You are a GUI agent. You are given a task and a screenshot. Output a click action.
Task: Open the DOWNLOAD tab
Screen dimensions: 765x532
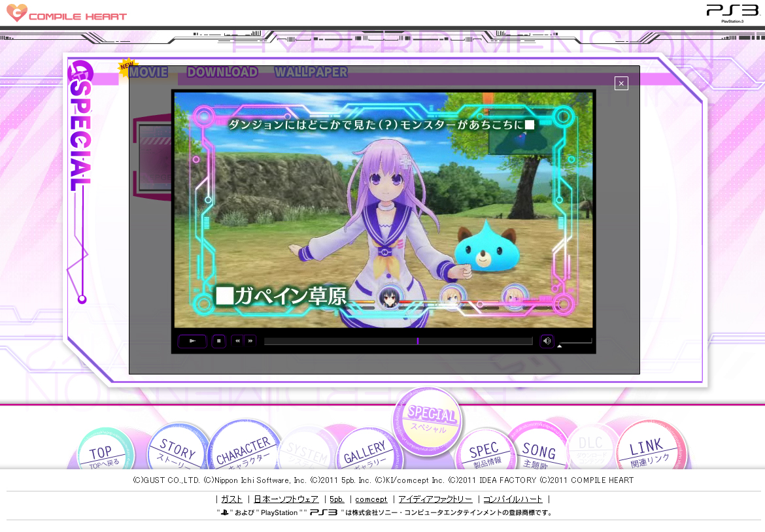point(222,72)
